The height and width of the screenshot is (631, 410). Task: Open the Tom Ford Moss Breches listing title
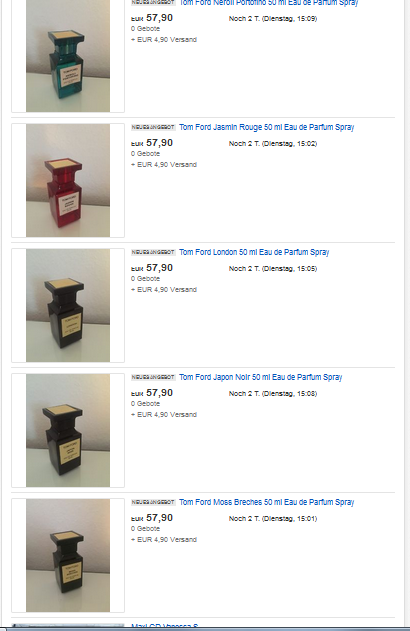click(266, 502)
